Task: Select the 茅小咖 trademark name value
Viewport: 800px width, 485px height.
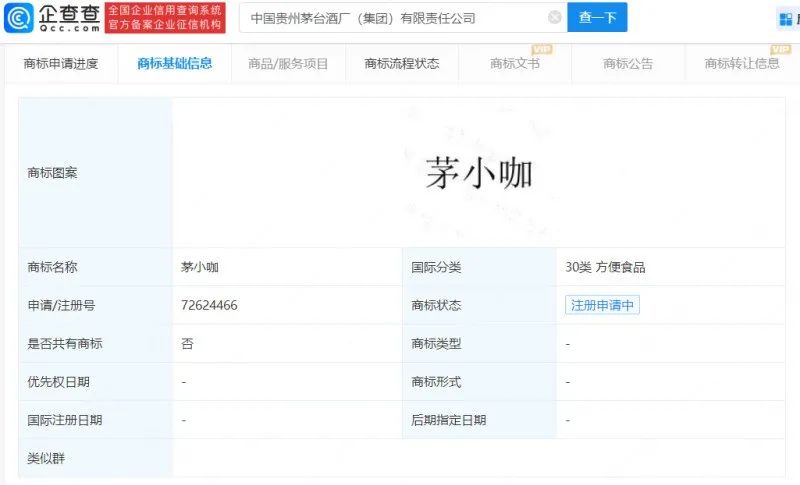Action: 199,267
